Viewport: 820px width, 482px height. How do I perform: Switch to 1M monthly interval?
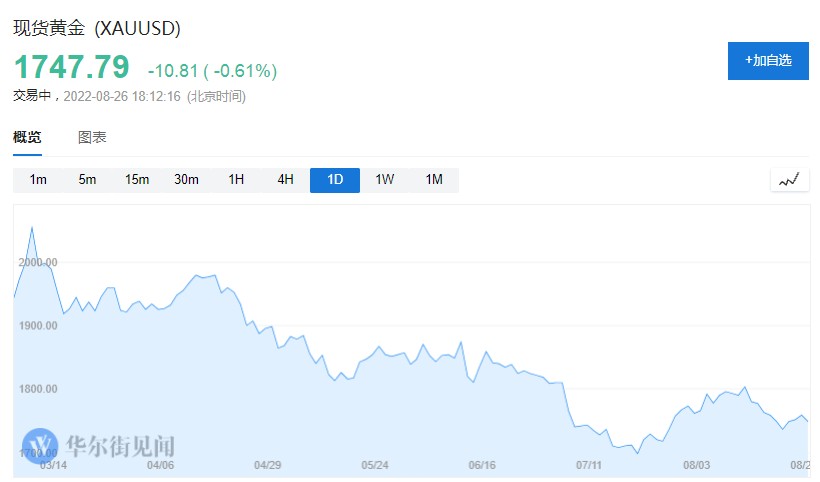click(x=434, y=180)
